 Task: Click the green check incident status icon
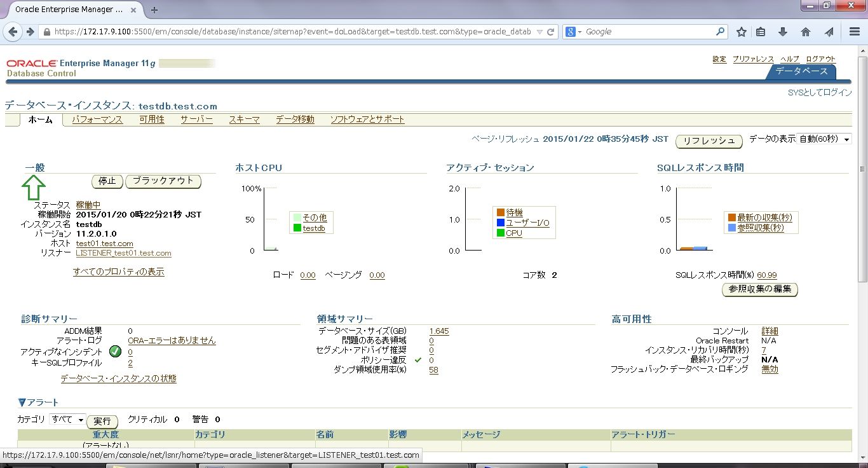pyautogui.click(x=115, y=351)
